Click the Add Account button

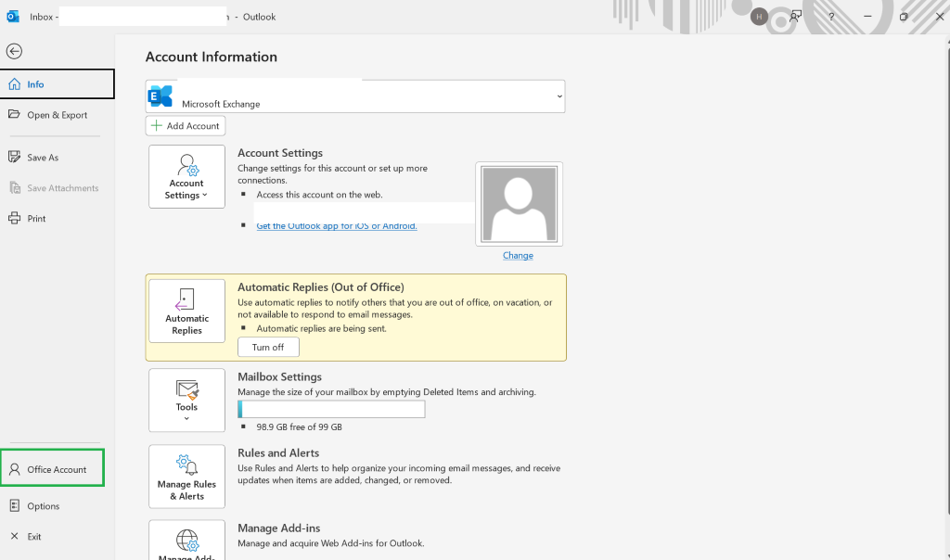tap(186, 126)
